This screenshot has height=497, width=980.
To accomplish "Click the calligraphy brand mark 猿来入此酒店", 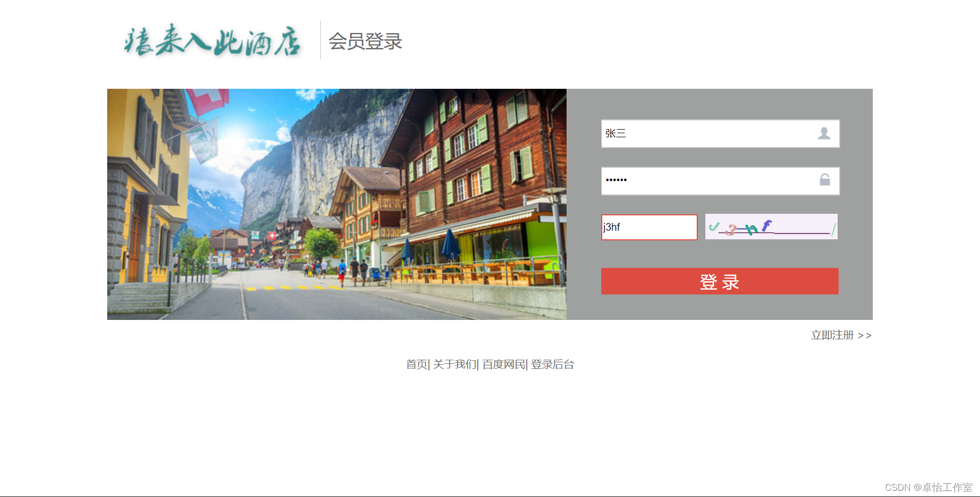I will tap(213, 43).
